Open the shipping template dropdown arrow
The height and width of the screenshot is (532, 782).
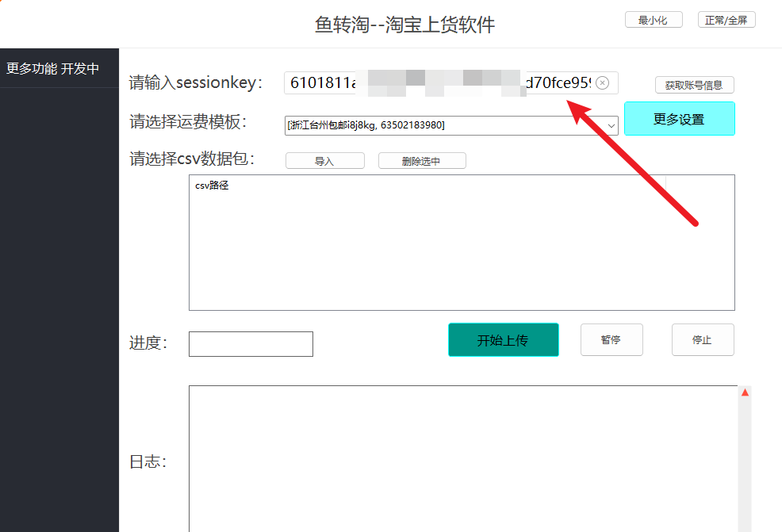tap(611, 125)
